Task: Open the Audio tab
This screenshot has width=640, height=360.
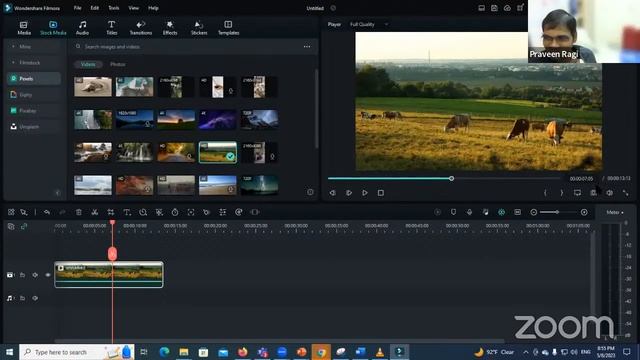Action: coord(82,28)
